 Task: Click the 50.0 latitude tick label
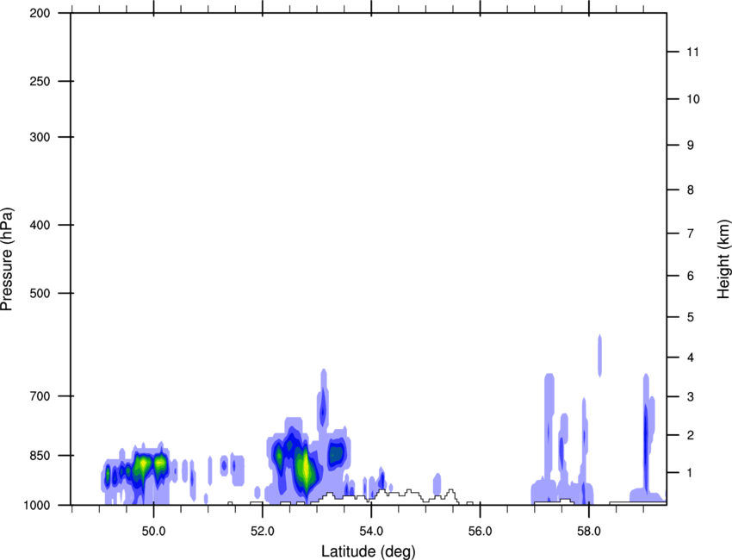(153, 532)
